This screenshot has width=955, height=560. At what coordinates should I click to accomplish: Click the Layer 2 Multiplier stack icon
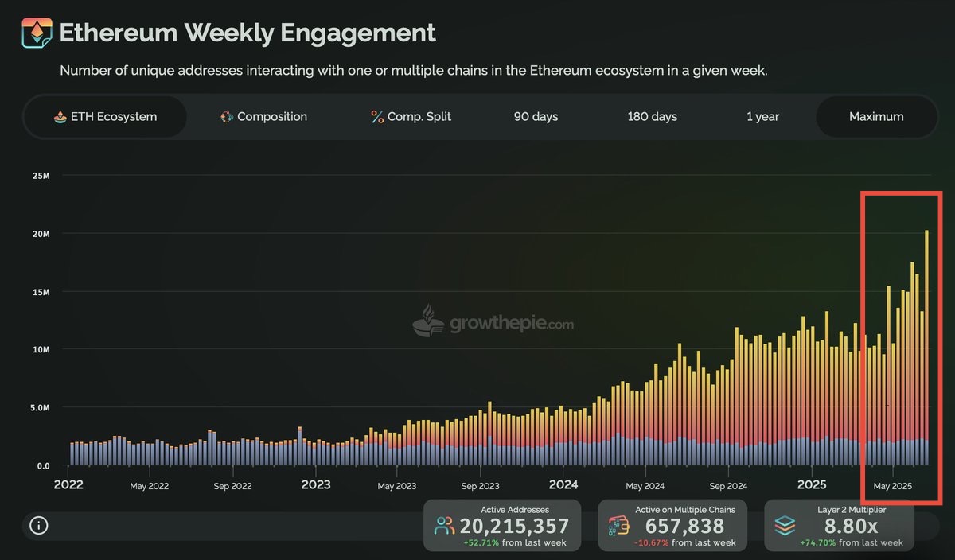(x=785, y=526)
